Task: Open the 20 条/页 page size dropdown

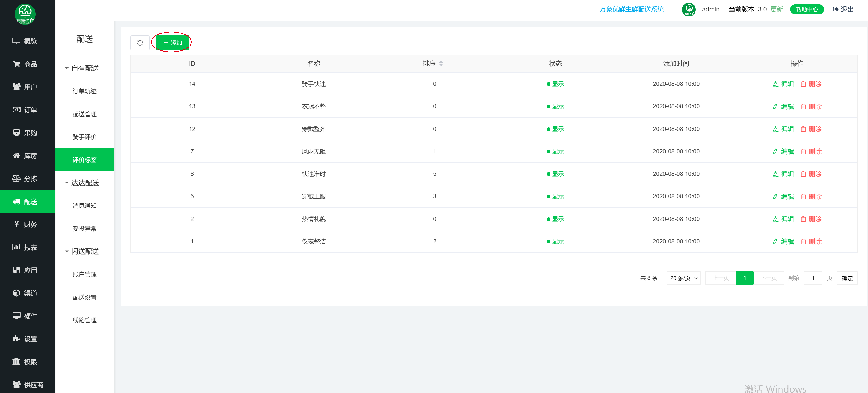Action: click(x=683, y=278)
